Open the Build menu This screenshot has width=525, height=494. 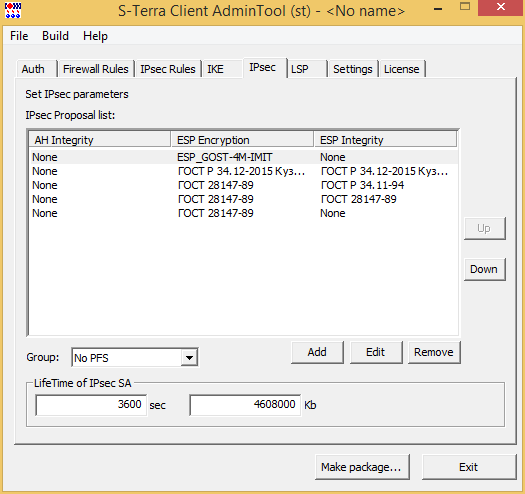pos(55,36)
